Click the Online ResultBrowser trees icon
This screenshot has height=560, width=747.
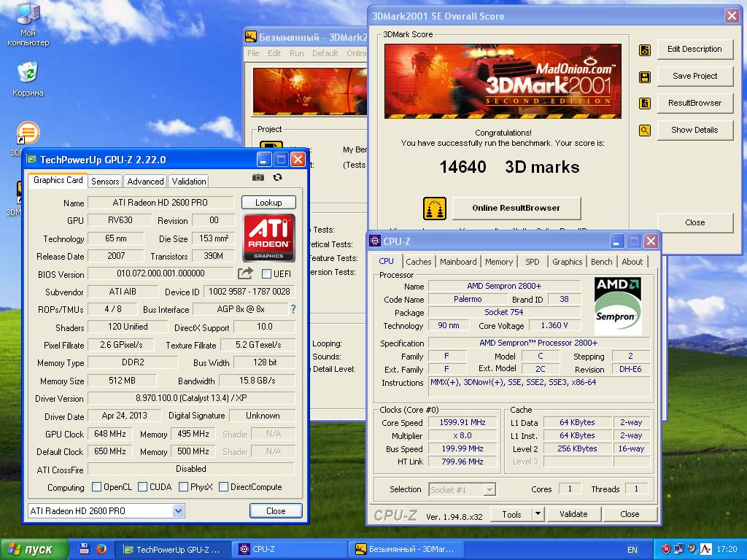coord(435,208)
